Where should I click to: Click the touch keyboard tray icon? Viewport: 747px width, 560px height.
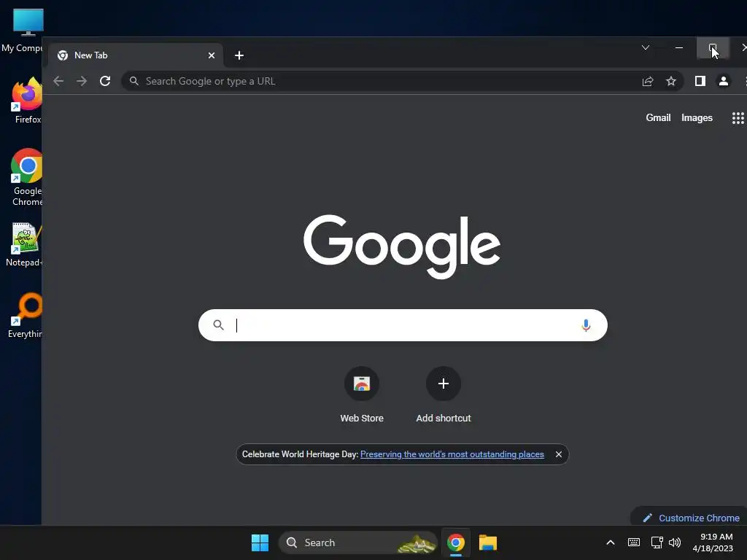point(634,542)
